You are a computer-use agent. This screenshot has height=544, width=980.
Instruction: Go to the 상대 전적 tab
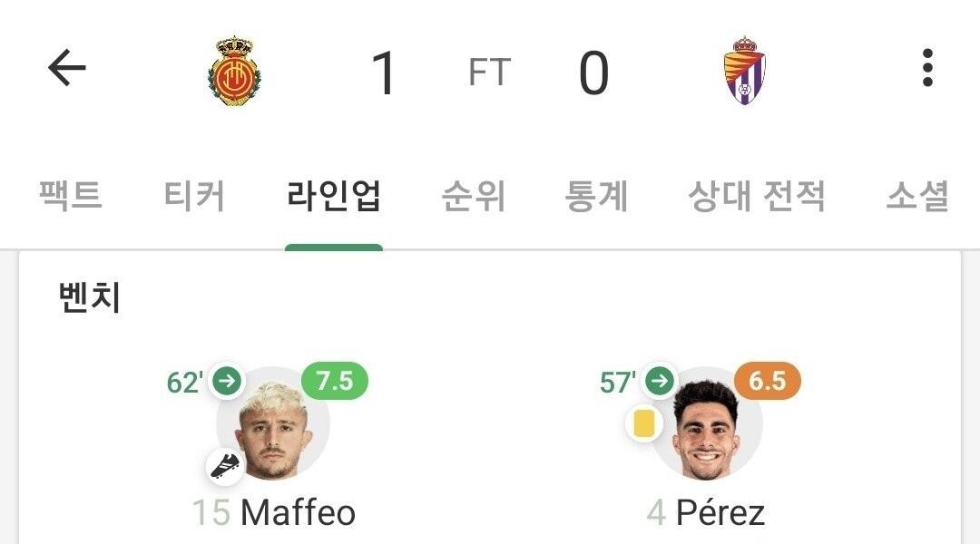point(756,197)
